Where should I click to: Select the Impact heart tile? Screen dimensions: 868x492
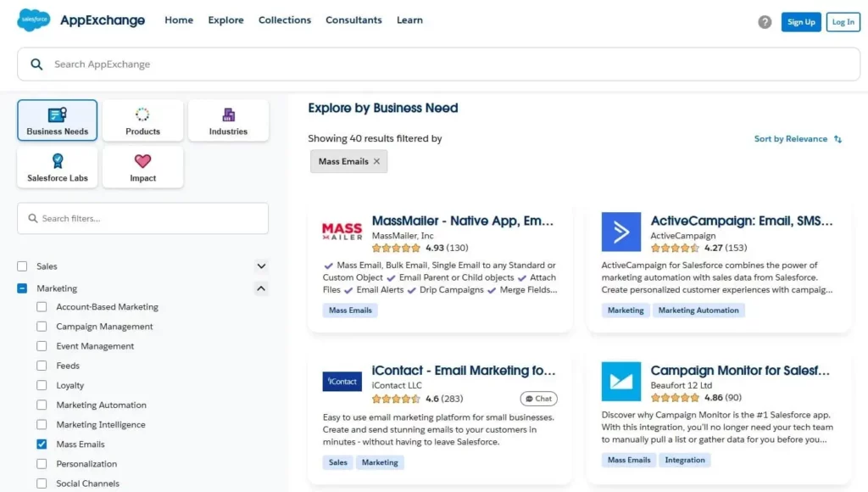pos(142,167)
